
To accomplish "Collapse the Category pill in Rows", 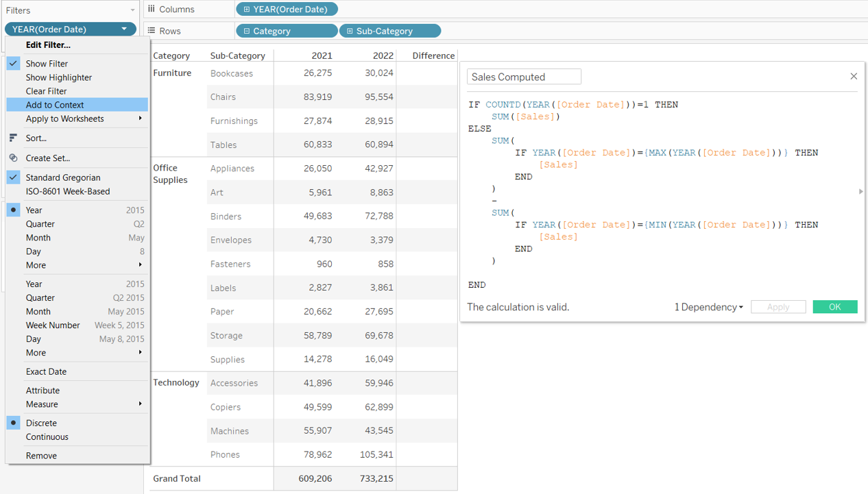I will click(247, 31).
